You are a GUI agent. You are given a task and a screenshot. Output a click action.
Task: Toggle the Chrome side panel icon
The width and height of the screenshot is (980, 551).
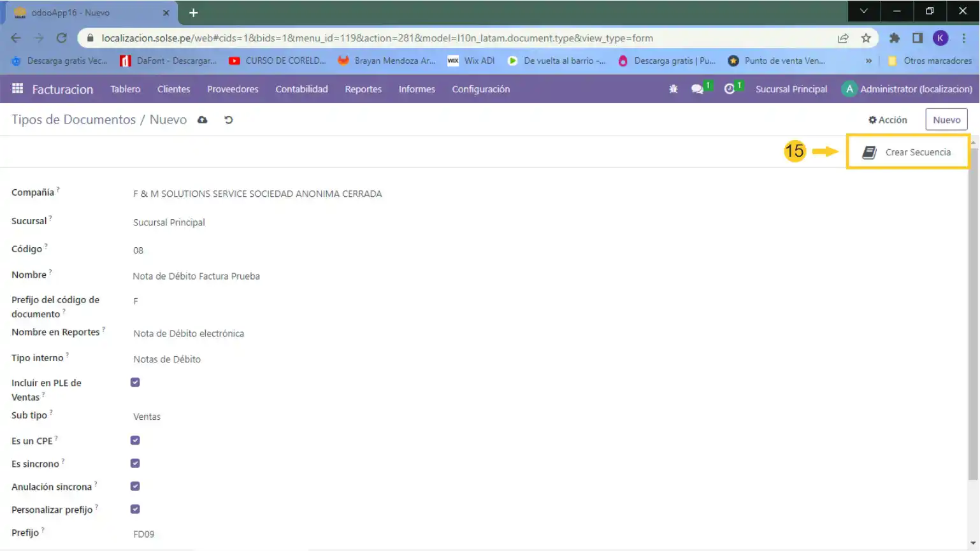click(918, 38)
